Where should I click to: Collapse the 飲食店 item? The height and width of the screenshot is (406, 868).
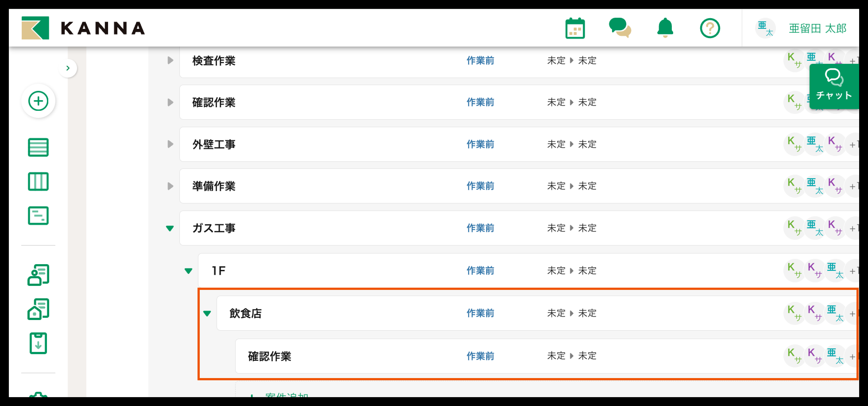point(207,313)
